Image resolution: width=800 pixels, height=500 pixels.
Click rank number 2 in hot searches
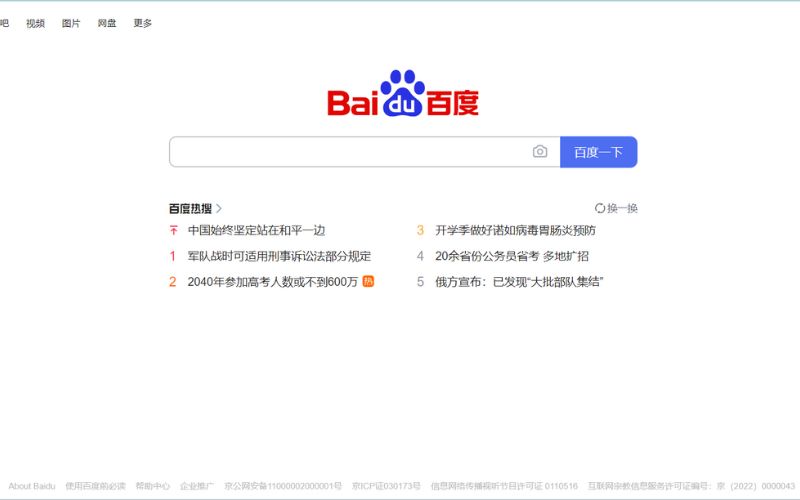click(x=172, y=281)
